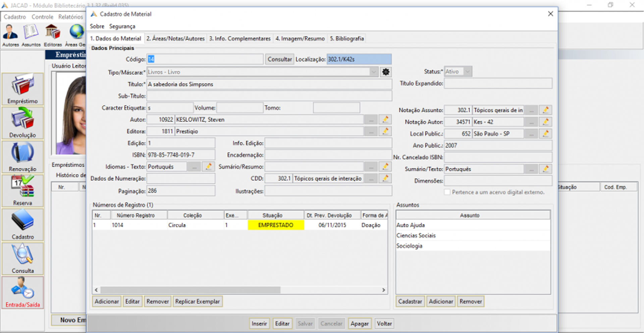Open the Segurança menu

tap(122, 26)
